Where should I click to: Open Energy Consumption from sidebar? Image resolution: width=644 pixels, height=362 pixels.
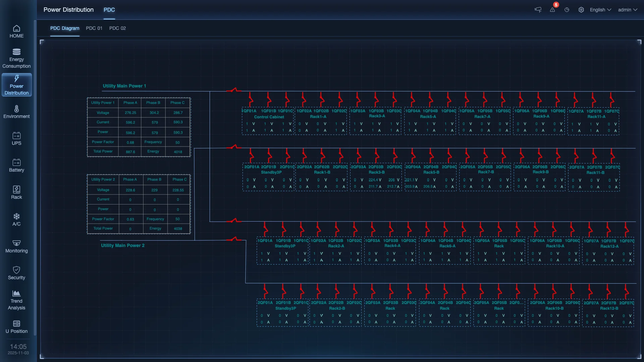pyautogui.click(x=16, y=58)
